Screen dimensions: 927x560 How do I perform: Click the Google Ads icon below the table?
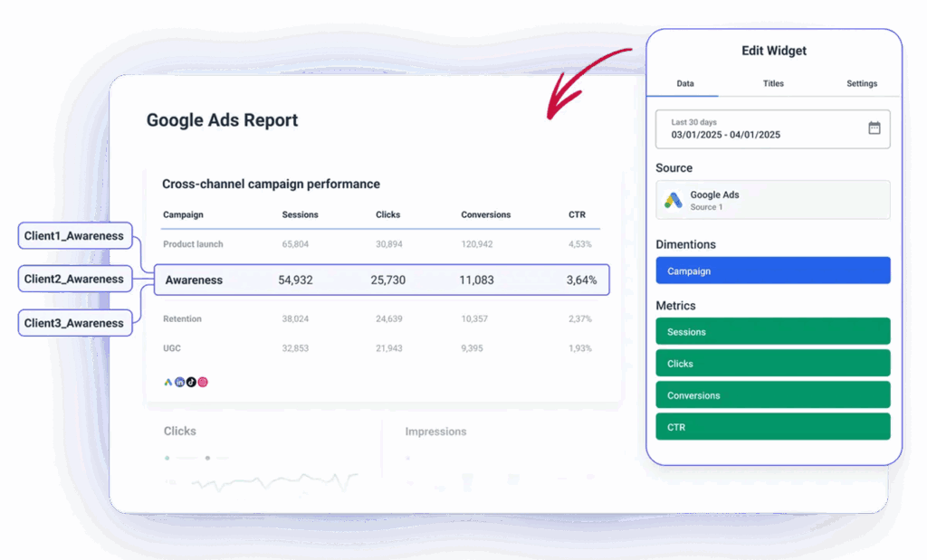click(168, 383)
